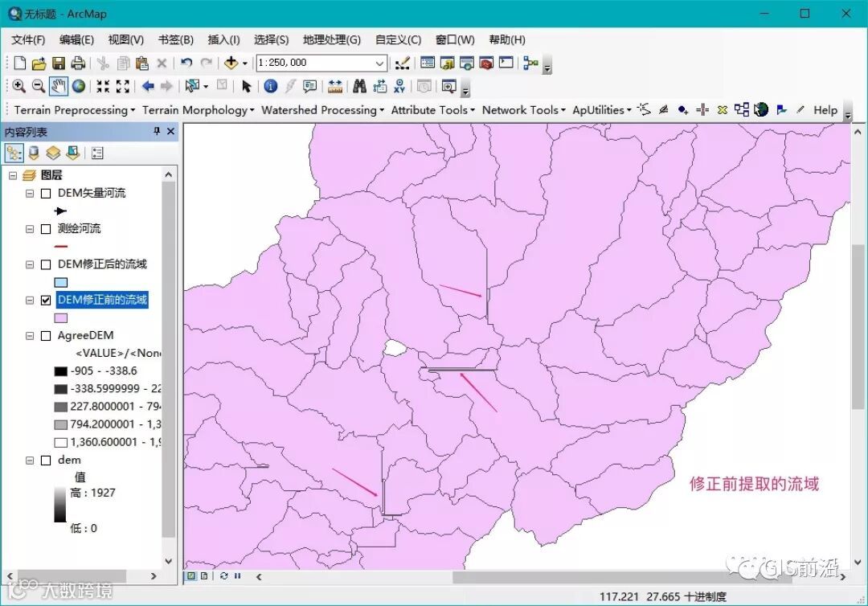Open Watershed Processing dropdown menu

(x=323, y=110)
